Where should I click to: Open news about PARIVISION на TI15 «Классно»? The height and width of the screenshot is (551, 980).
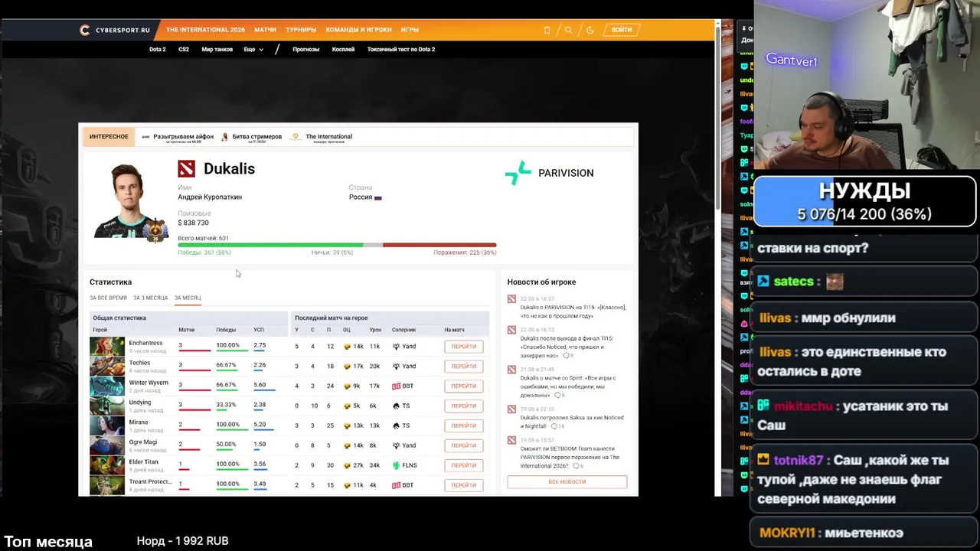573,311
